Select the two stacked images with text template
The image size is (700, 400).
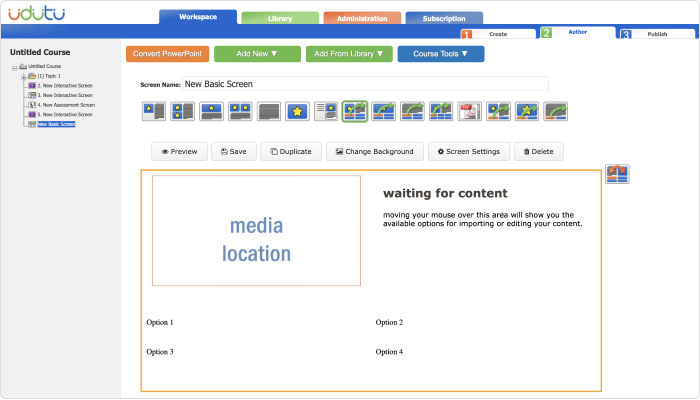[183, 111]
